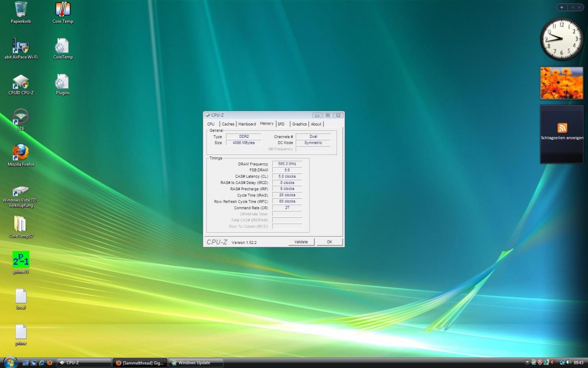Viewport: 588px width, 368px height.
Task: Click the CAS# Latency value 5.0 clocks
Action: tap(287, 176)
